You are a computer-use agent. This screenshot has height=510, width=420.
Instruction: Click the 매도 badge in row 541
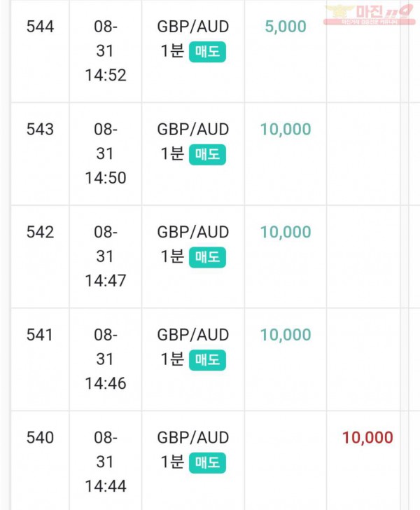pyautogui.click(x=207, y=360)
